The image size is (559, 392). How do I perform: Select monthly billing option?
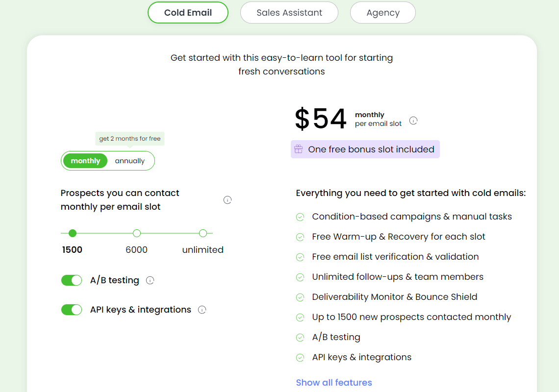tap(85, 161)
